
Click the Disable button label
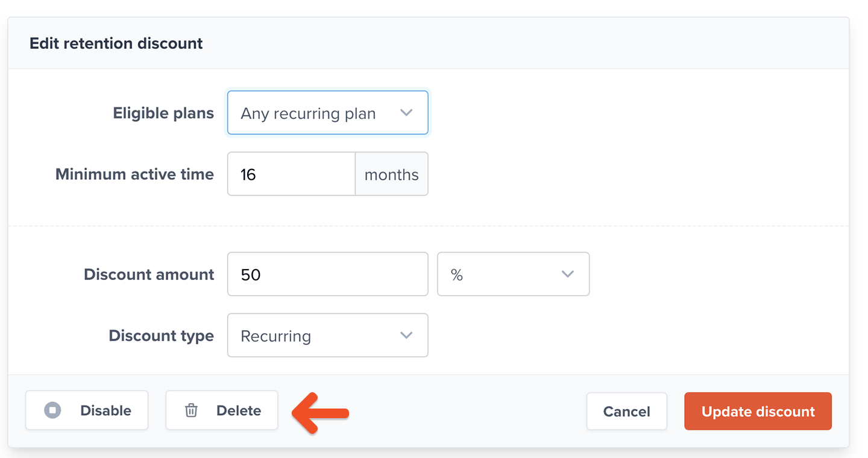105,410
